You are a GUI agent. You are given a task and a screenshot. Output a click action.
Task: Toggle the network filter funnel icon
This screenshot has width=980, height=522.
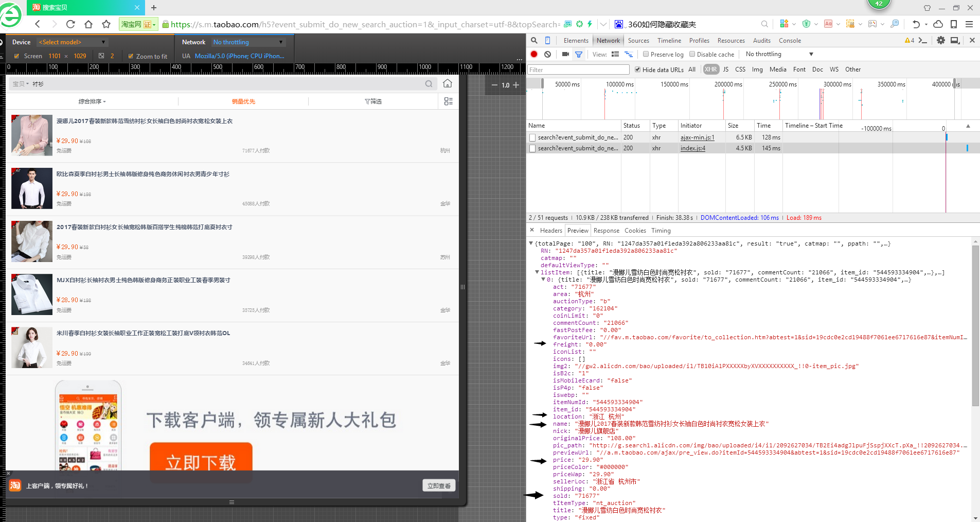pyautogui.click(x=579, y=54)
